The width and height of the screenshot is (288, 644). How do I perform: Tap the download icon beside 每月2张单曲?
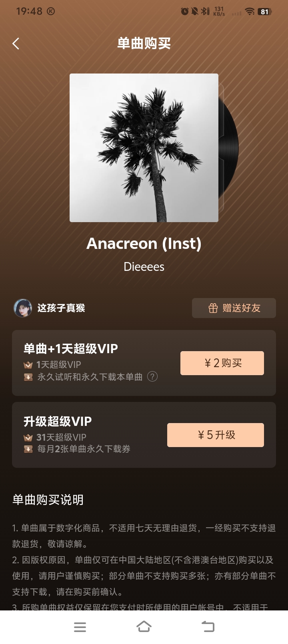28,449
